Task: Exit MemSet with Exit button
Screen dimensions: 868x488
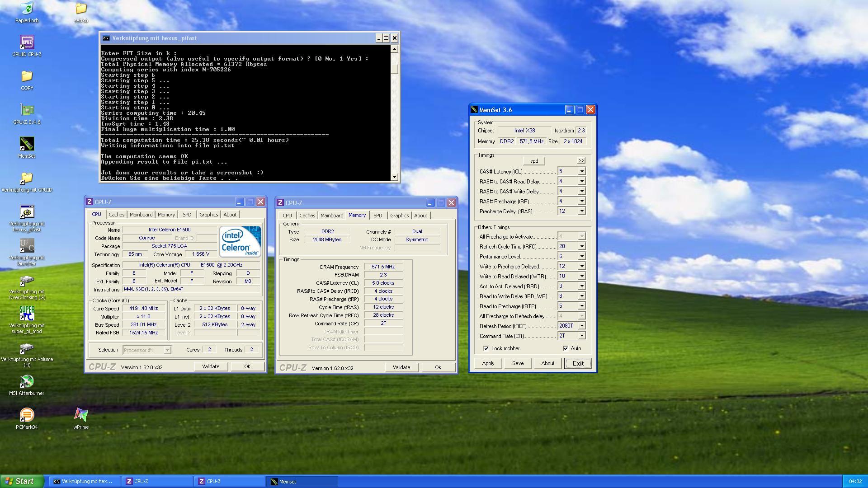Action: click(x=578, y=363)
